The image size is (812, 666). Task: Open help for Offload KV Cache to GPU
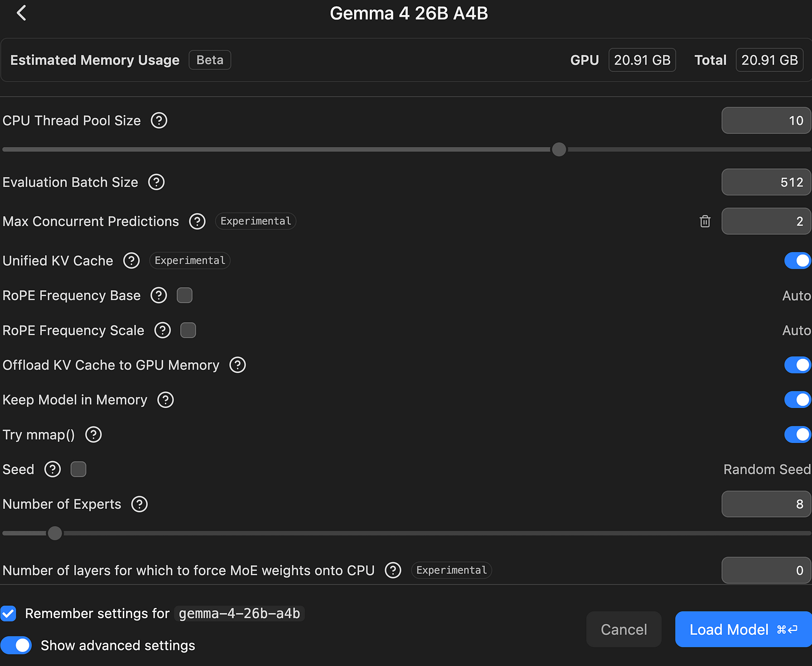coord(238,365)
